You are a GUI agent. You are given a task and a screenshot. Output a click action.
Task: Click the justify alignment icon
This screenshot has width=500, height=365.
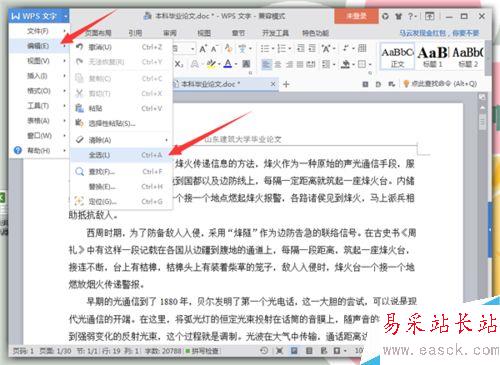point(300,64)
